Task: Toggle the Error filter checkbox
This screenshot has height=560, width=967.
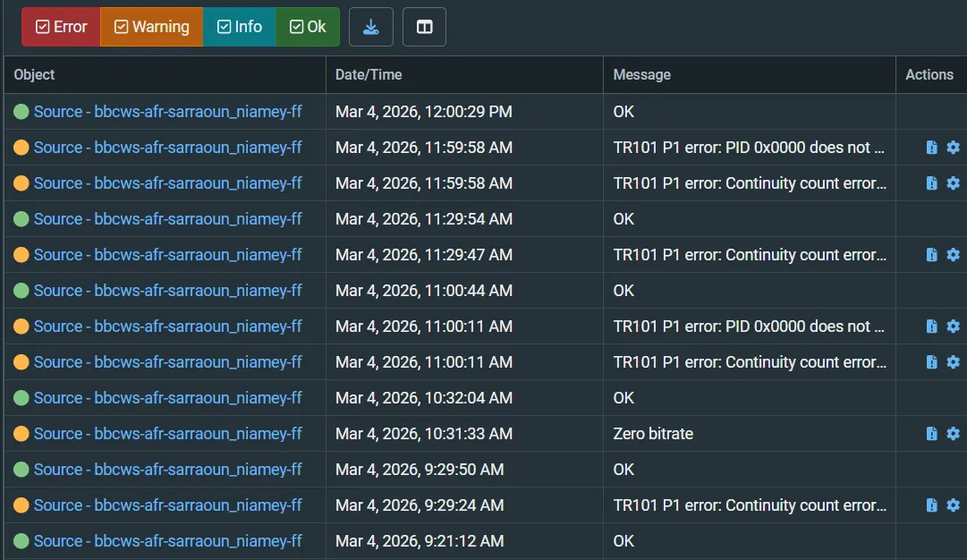Action: [x=61, y=27]
